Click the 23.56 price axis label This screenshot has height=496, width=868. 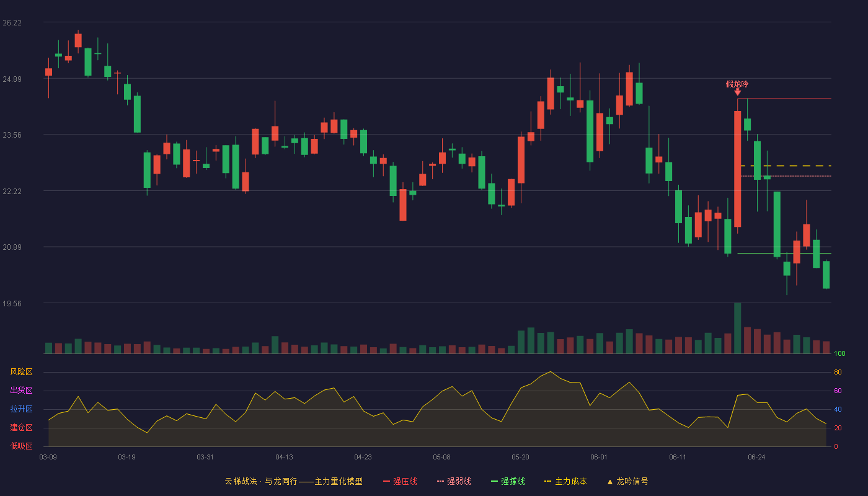[12, 135]
